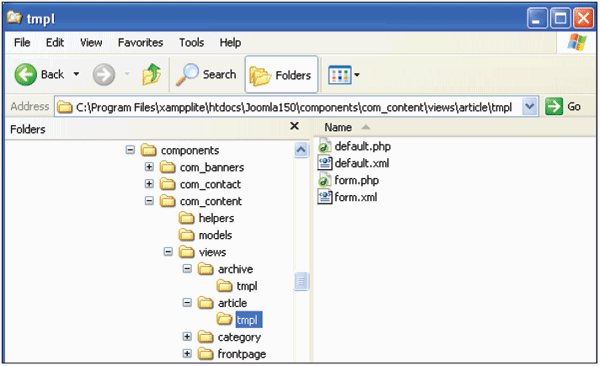Expand the category folder node
The image size is (600, 366).
point(187,337)
